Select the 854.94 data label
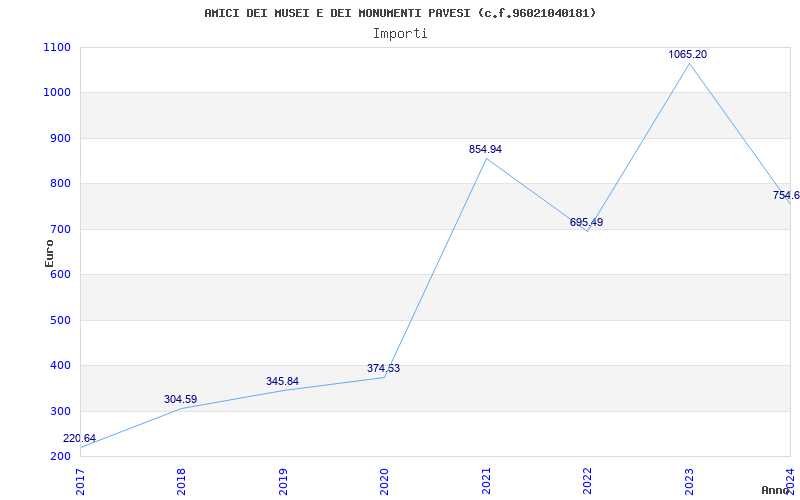Image resolution: width=800 pixels, height=500 pixels. [x=485, y=149]
